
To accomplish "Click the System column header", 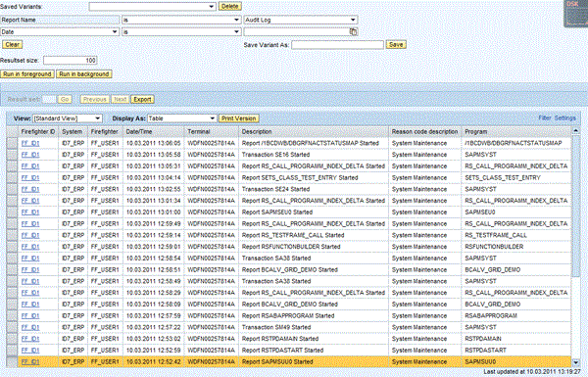I will tap(73, 132).
